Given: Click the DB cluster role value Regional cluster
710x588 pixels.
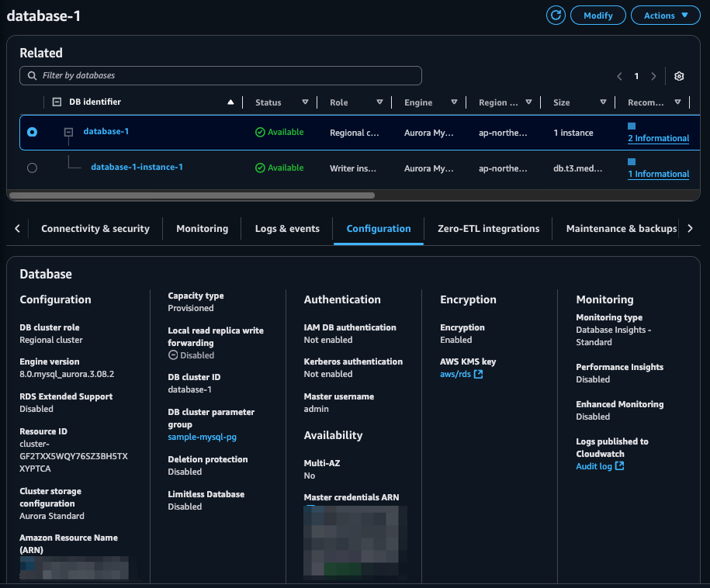Looking at the screenshot, I should 51,340.
